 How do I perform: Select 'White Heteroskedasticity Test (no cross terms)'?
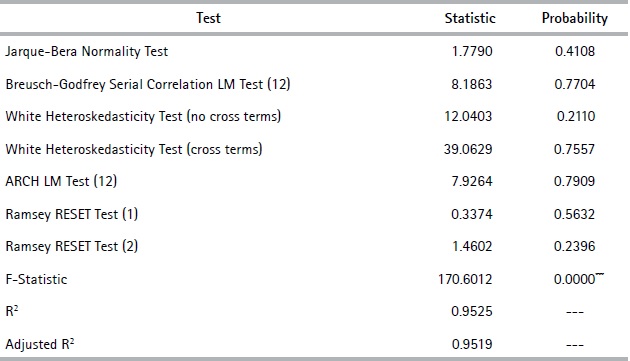143,117
